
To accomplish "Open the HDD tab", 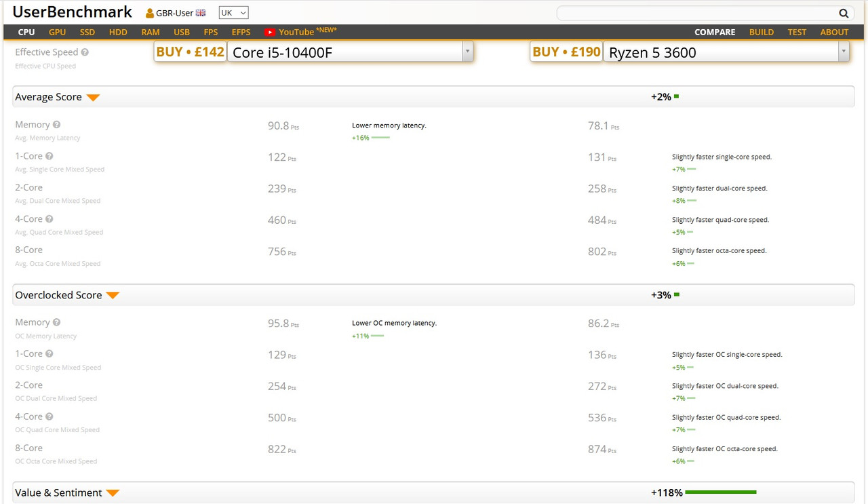I will coord(118,32).
